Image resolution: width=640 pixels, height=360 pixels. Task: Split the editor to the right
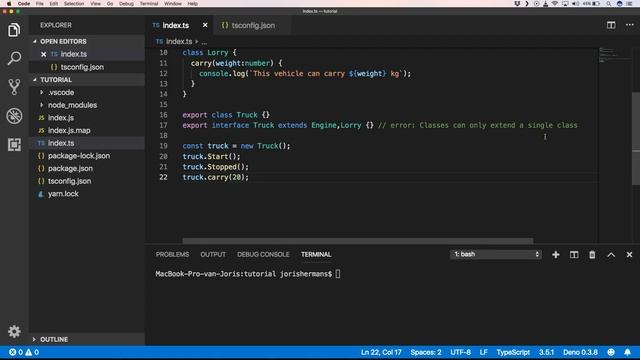click(x=611, y=25)
